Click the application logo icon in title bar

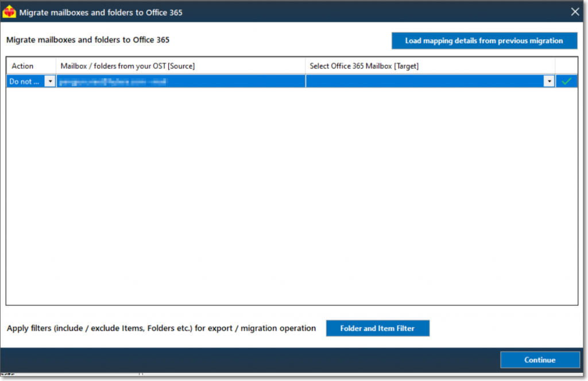coord(9,12)
